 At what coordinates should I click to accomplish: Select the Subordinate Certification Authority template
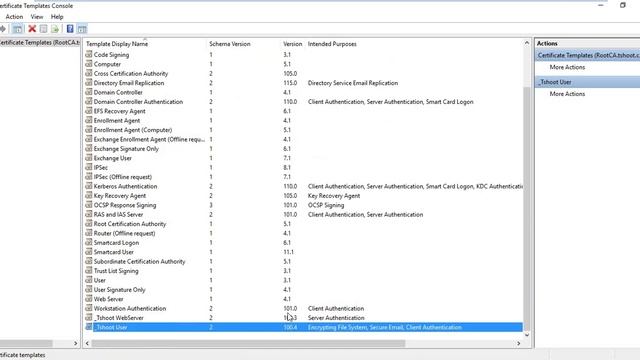point(139,261)
